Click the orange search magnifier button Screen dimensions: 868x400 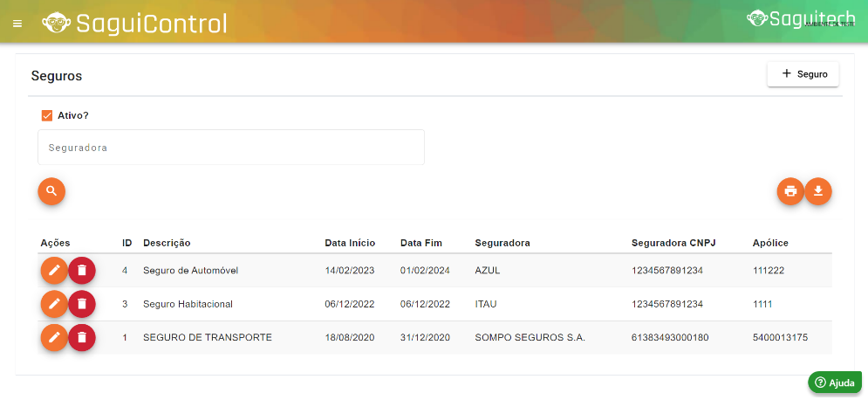tap(51, 190)
